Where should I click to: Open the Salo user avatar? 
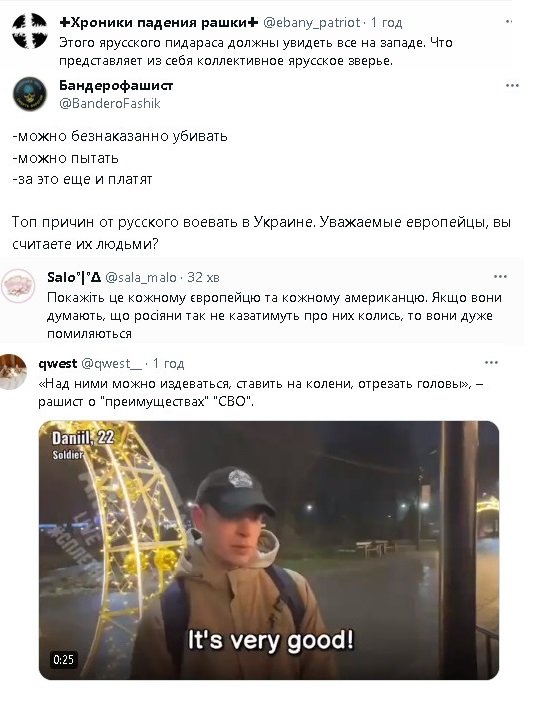click(x=18, y=286)
